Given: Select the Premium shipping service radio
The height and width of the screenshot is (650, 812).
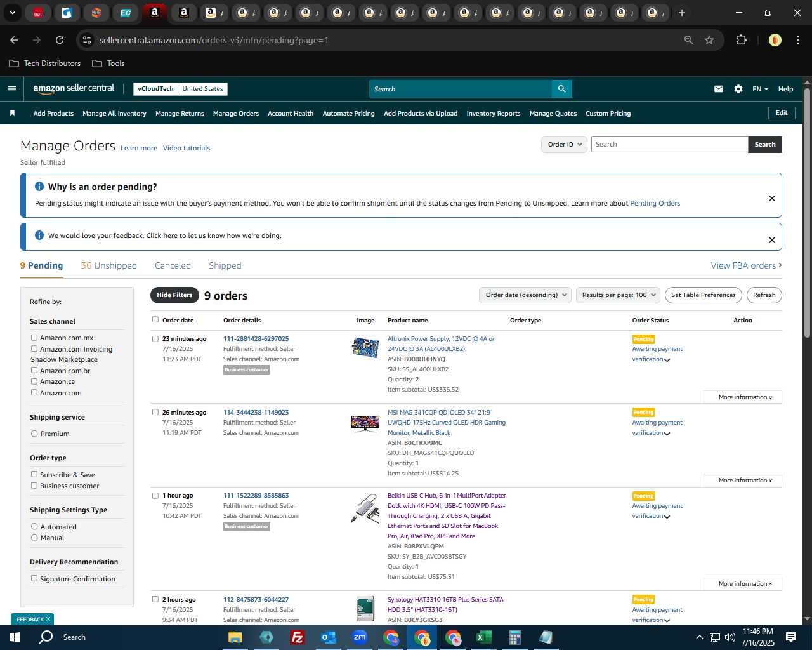Looking at the screenshot, I should (x=34, y=434).
